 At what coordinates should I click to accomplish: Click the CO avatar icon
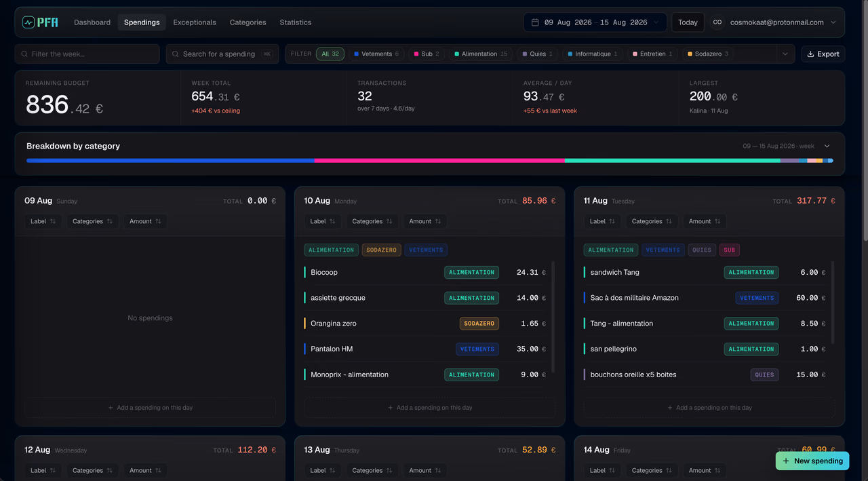(x=717, y=22)
